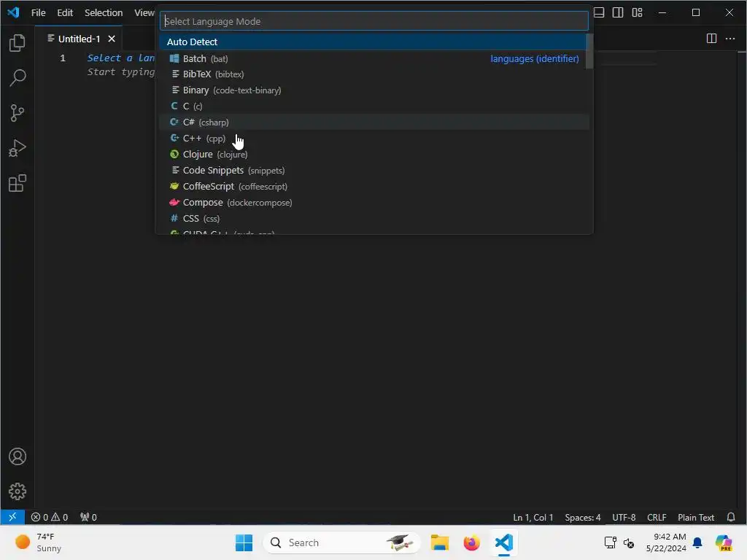Open the Run and Debug view
The height and width of the screenshot is (560, 747).
[18, 148]
